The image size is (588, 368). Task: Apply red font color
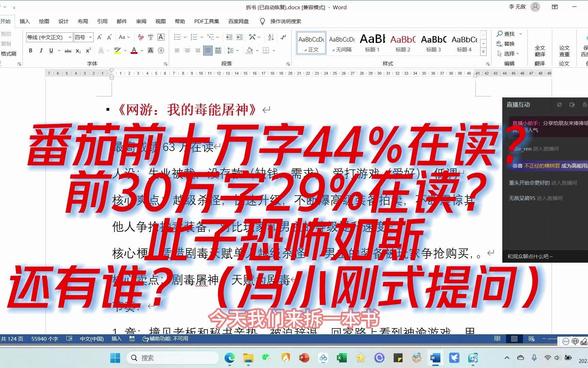coord(134,50)
